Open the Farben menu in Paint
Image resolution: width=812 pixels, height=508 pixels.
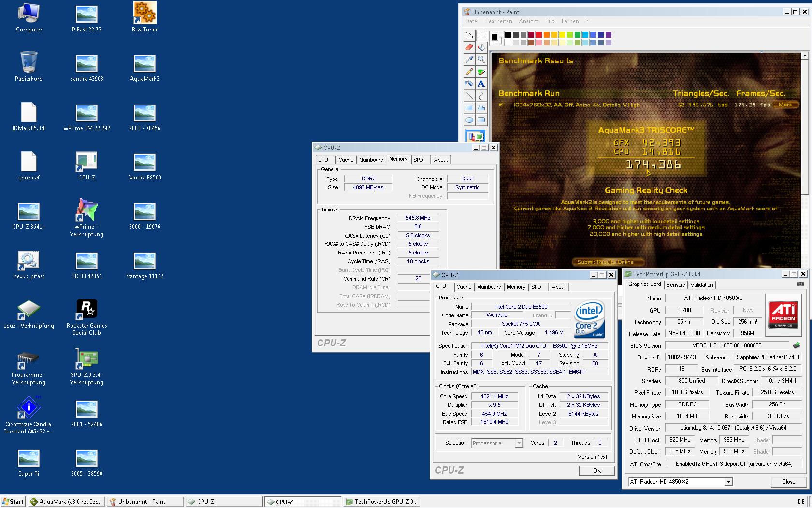click(x=570, y=21)
